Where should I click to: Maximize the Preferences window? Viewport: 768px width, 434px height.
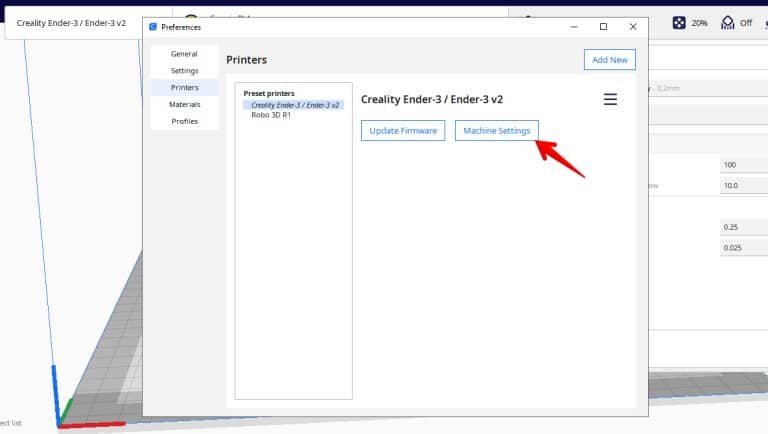pyautogui.click(x=603, y=26)
